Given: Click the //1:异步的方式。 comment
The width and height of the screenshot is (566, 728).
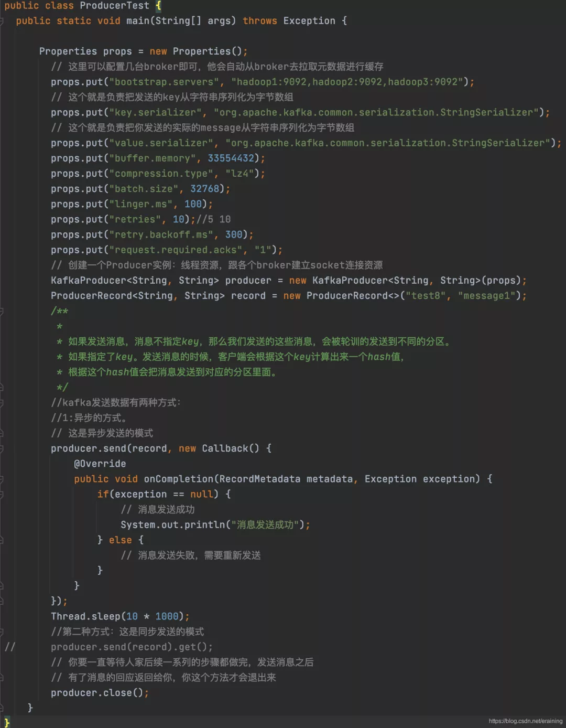Looking at the screenshot, I should click(x=89, y=418).
